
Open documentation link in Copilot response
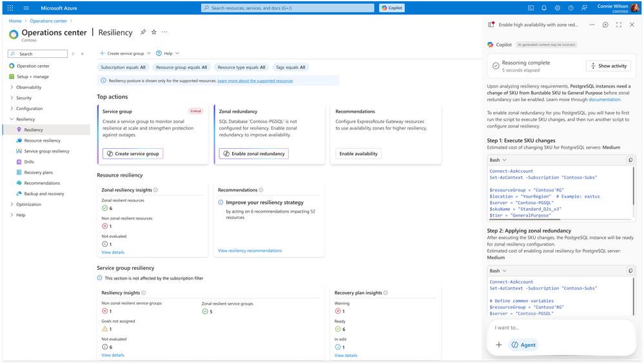tap(604, 99)
